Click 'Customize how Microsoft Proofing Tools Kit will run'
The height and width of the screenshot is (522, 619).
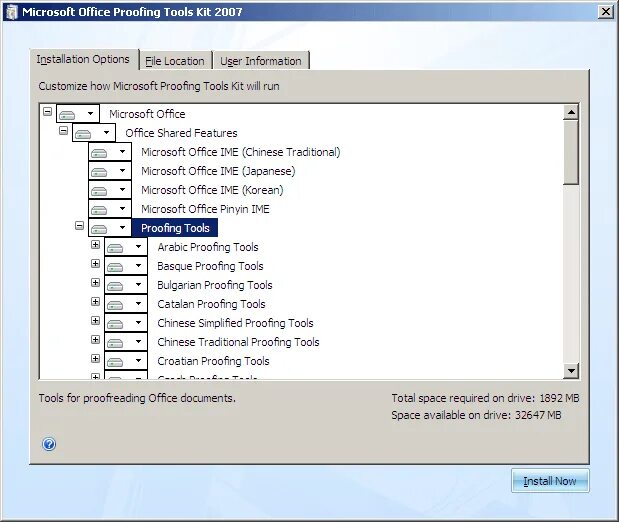(x=159, y=86)
